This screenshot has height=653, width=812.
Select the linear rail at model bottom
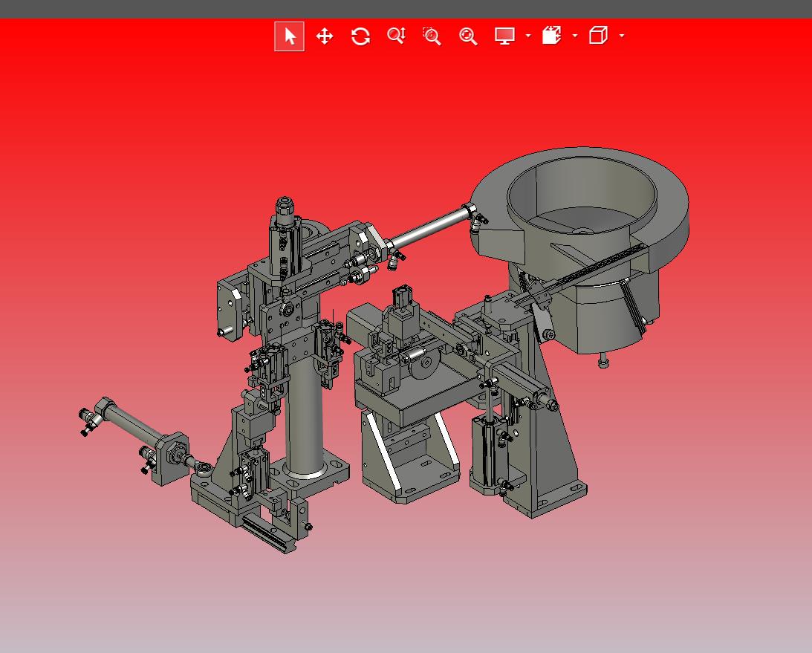pyautogui.click(x=267, y=533)
